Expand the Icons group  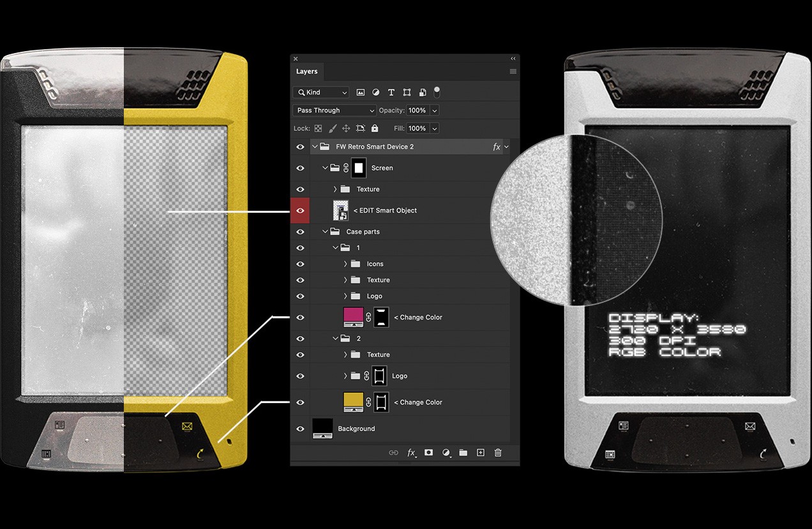tap(345, 263)
